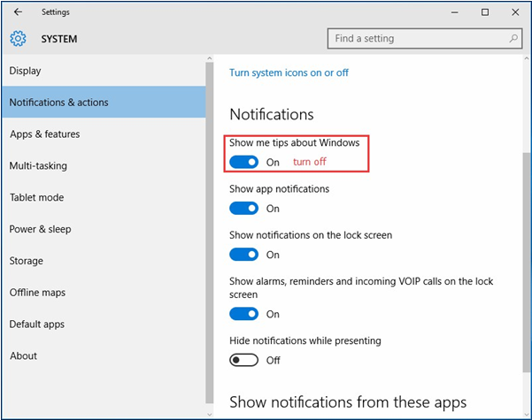
Task: Click sidebar scrollbar up arrow
Action: pos(209,58)
